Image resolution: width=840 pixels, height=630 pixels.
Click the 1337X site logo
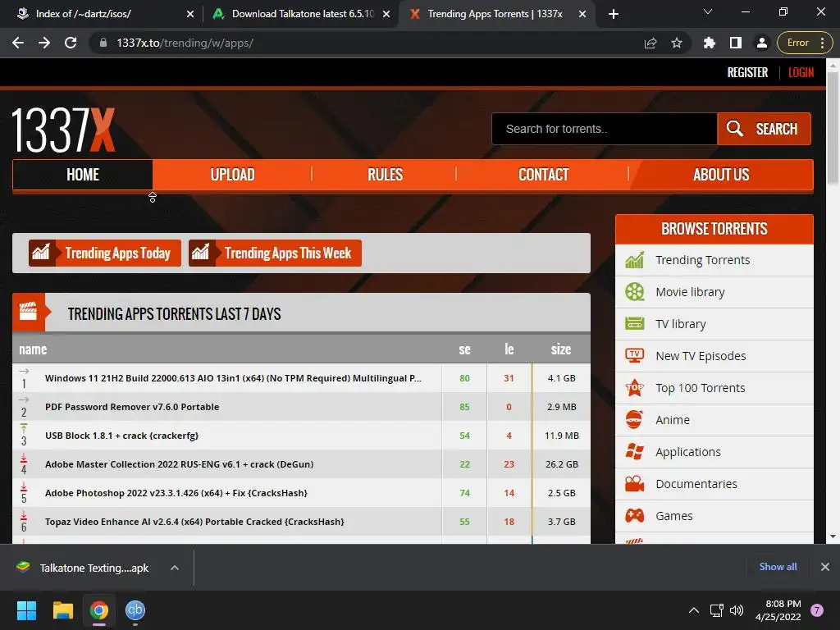pyautogui.click(x=63, y=130)
